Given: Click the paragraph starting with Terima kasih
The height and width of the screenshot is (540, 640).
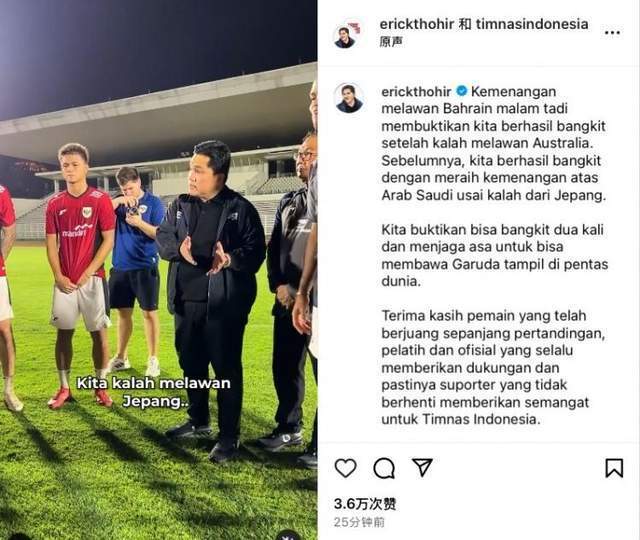Looking at the screenshot, I should pos(493,367).
